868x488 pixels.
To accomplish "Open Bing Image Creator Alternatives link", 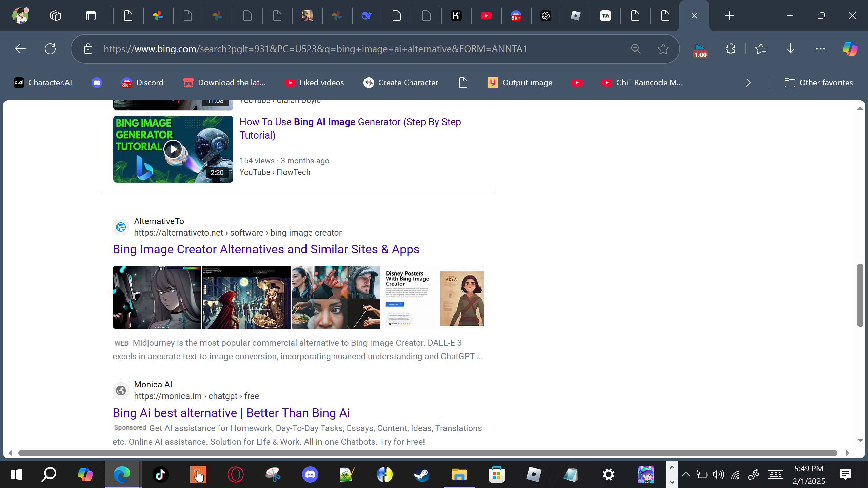I will pos(266,249).
